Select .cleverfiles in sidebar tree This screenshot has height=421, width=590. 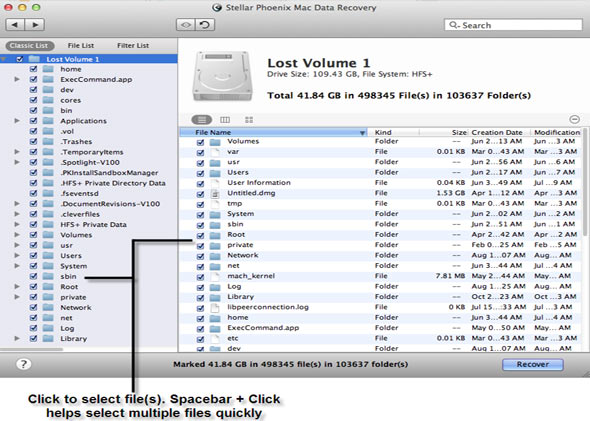(80, 214)
